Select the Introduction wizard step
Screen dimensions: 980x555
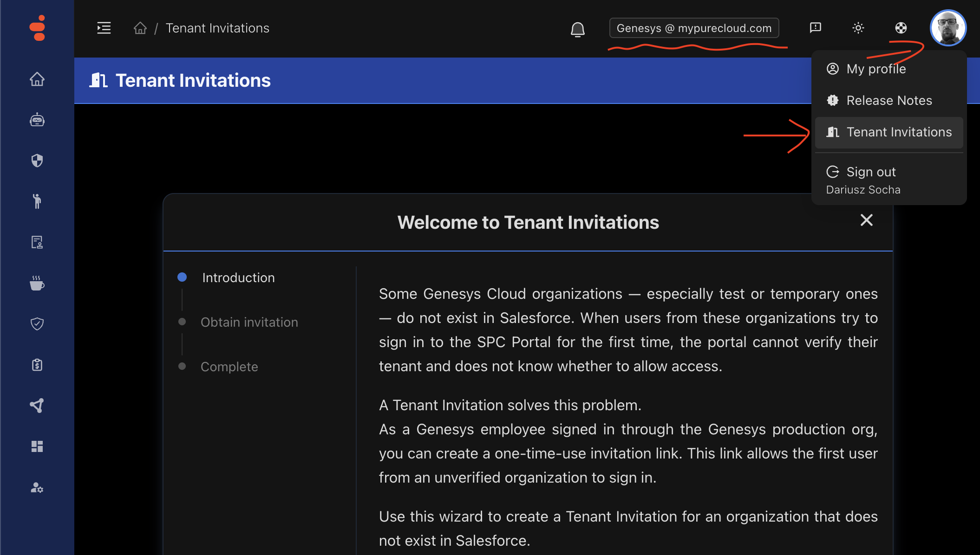click(238, 277)
